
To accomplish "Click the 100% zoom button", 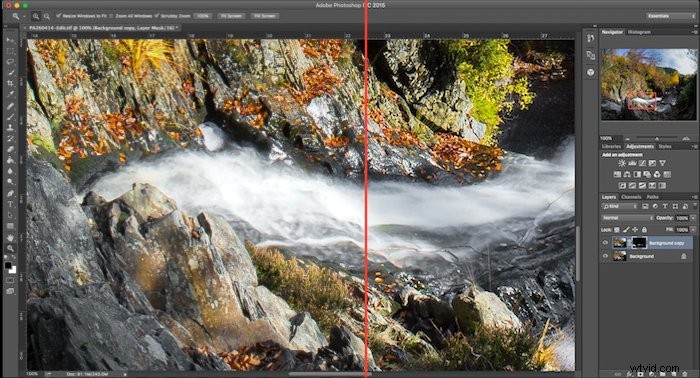I will point(203,16).
